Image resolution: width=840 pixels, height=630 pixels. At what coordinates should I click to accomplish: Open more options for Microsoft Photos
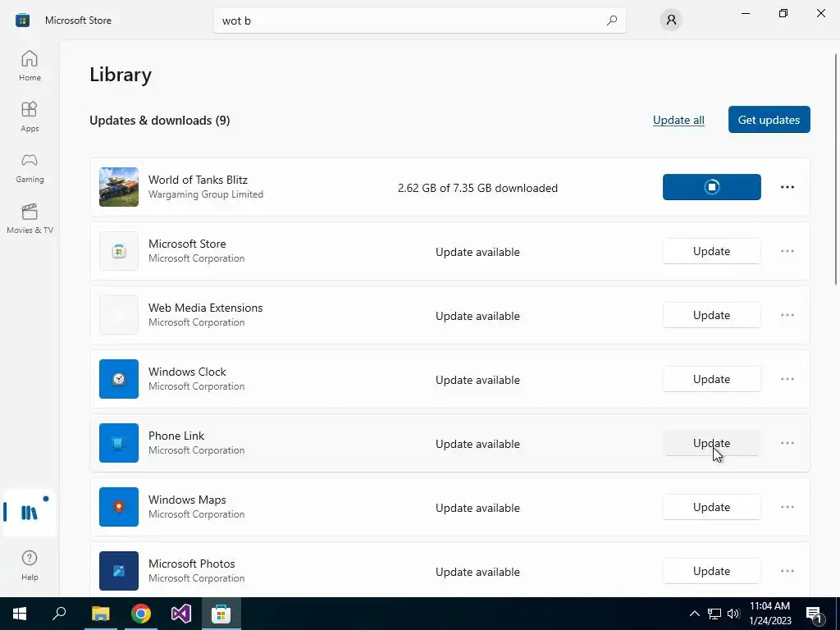click(x=787, y=571)
